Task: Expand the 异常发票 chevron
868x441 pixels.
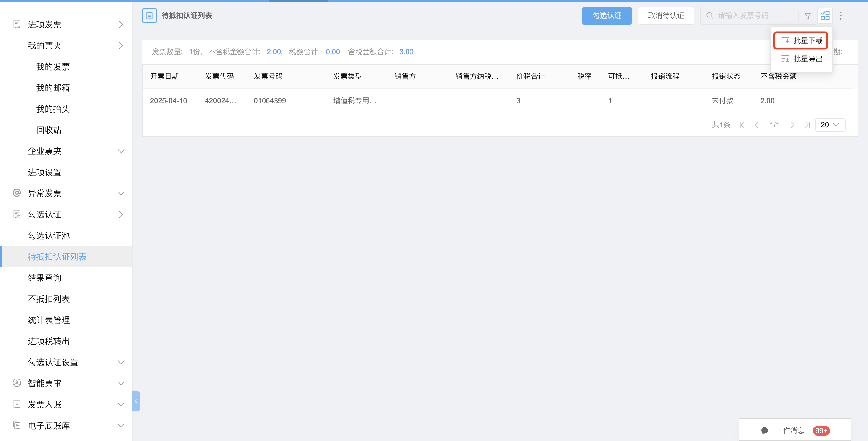Action: pyautogui.click(x=121, y=193)
